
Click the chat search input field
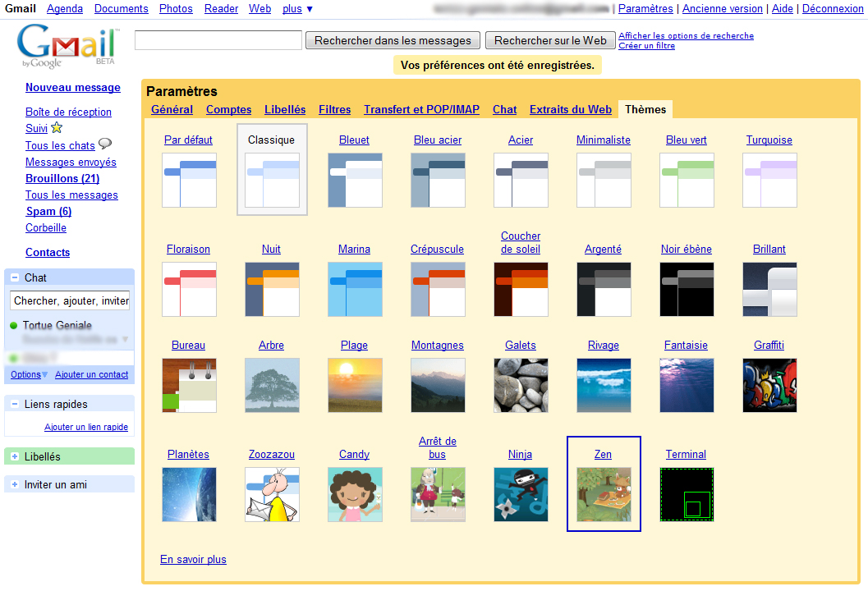70,301
